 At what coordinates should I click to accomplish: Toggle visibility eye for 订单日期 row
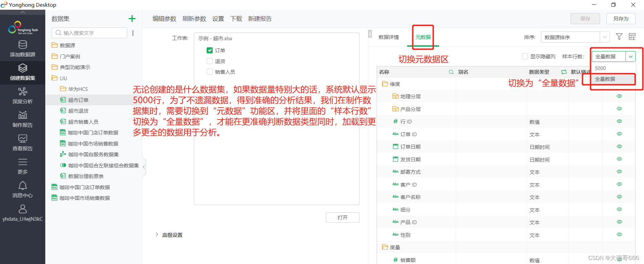[619, 146]
